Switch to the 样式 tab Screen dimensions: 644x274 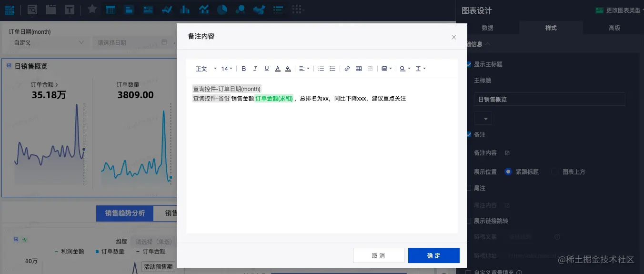pos(551,28)
